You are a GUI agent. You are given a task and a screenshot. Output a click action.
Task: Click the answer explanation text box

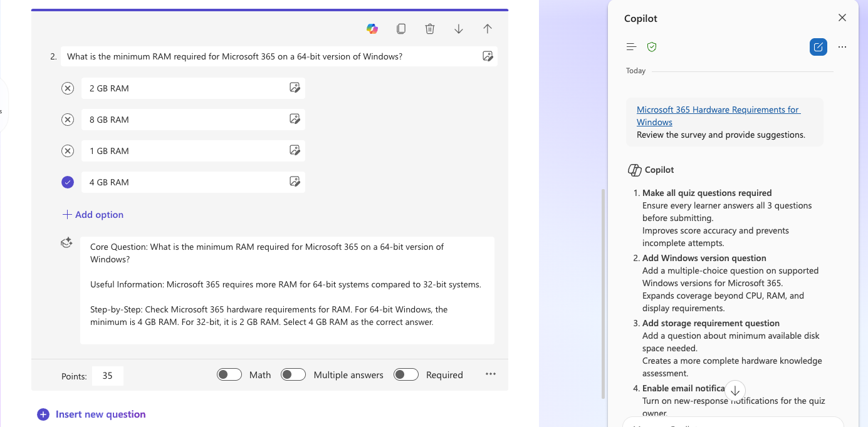(287, 291)
